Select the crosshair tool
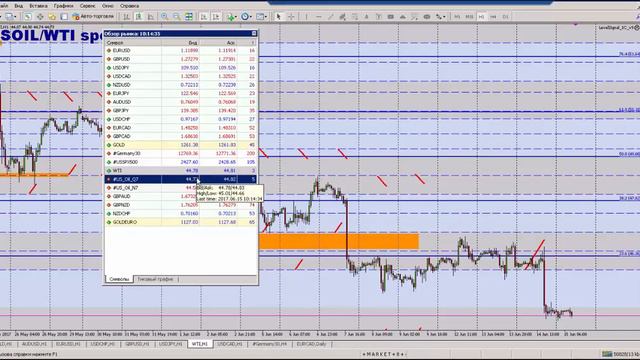 (291, 16)
